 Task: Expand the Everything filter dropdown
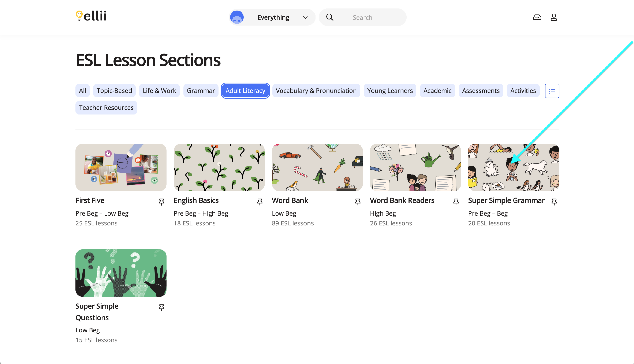[x=273, y=17]
